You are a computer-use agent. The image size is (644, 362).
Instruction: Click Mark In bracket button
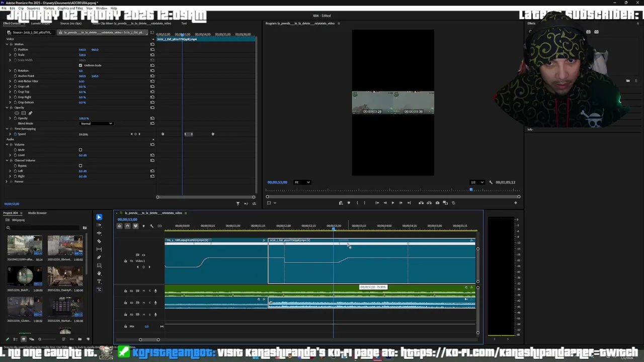click(357, 203)
